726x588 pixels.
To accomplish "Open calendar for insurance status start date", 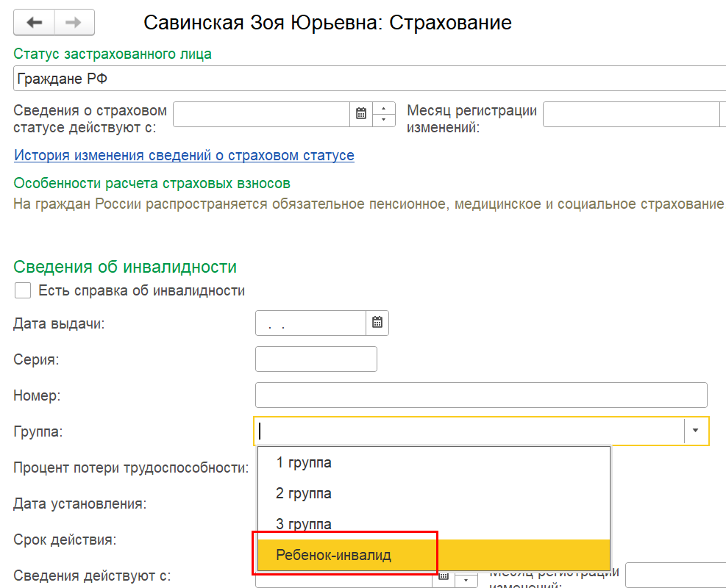I will [360, 114].
